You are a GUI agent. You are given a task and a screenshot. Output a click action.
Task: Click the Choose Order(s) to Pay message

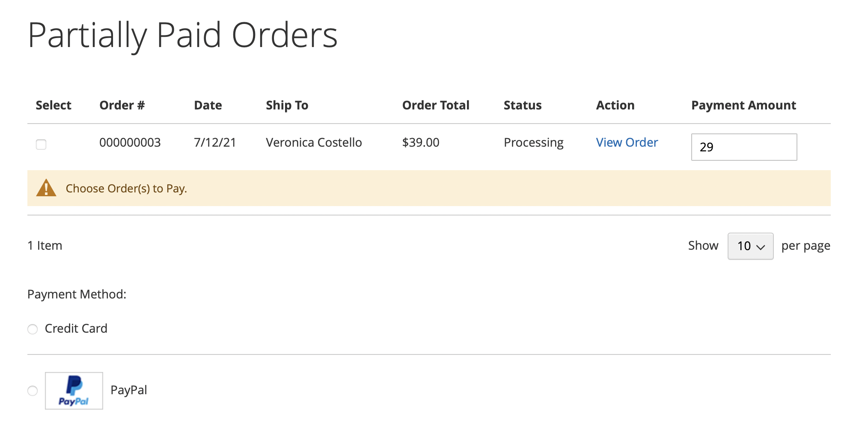coord(126,189)
